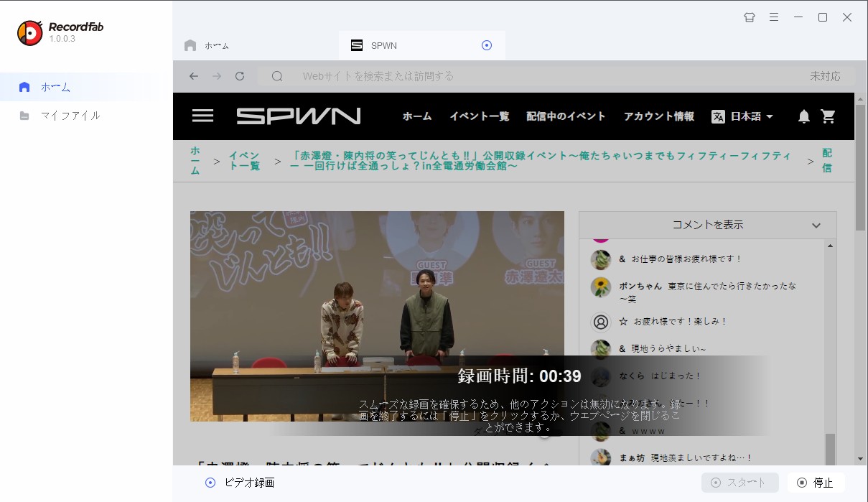
Task: Click the search magnifier icon in address bar
Action: (x=277, y=76)
